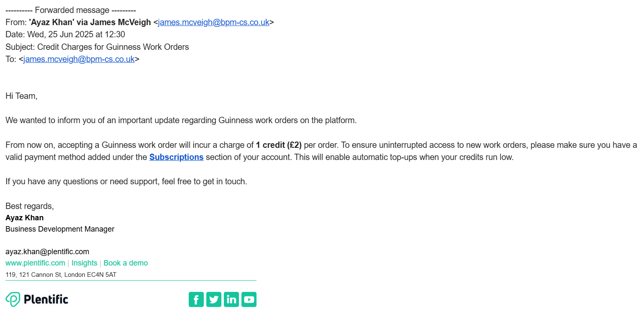Click the subject line about Credit Charges
The width and height of the screenshot is (644, 312).
tap(97, 47)
